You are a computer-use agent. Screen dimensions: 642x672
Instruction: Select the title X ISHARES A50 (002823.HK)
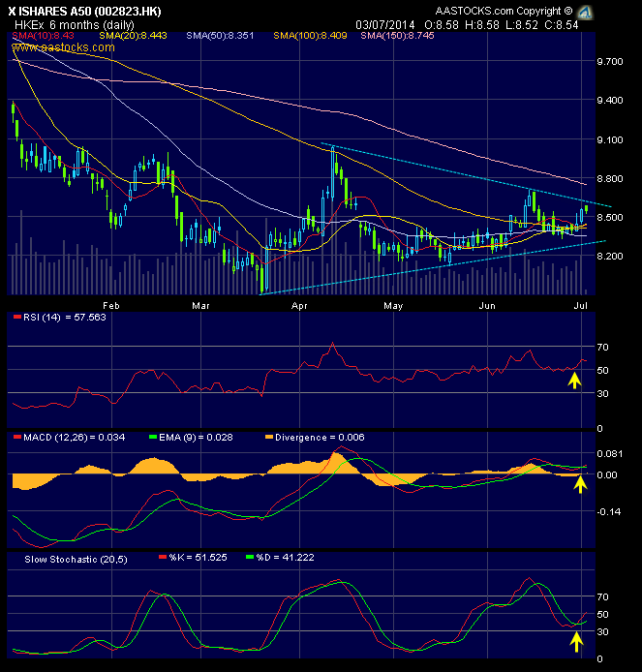tap(85, 12)
